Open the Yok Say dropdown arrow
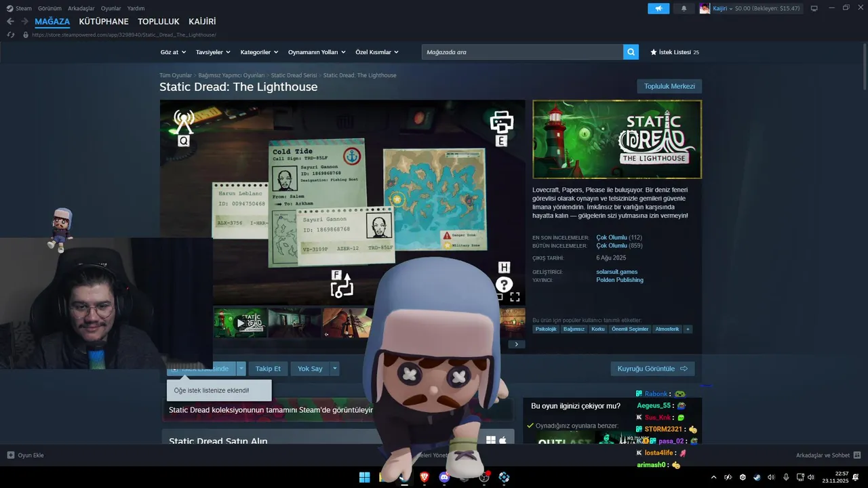Screen dimensions: 868x488 pos(334,369)
